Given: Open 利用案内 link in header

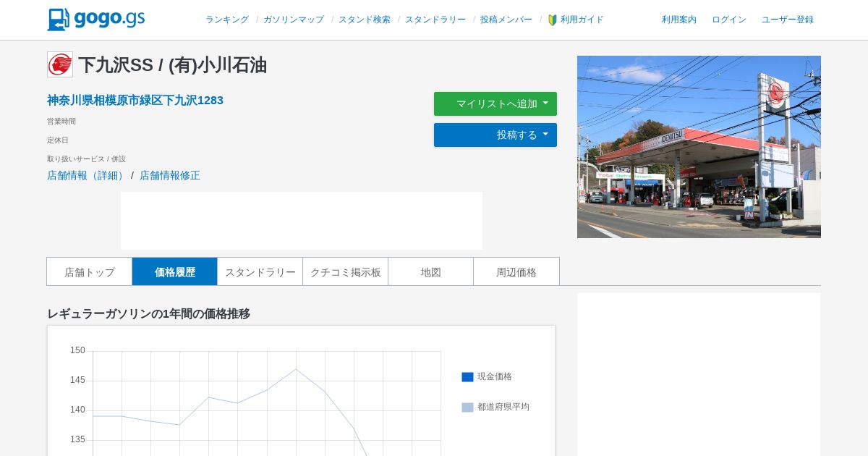Looking at the screenshot, I should 679,20.
